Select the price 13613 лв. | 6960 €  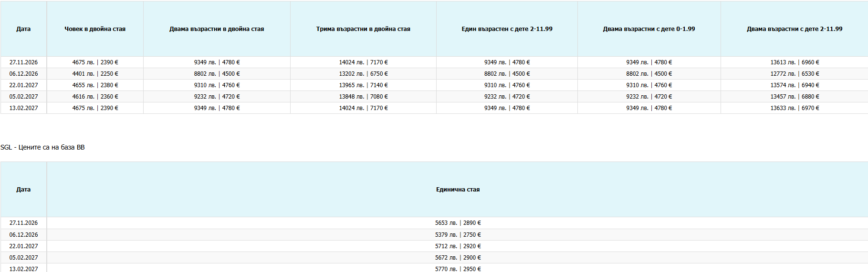click(x=795, y=62)
